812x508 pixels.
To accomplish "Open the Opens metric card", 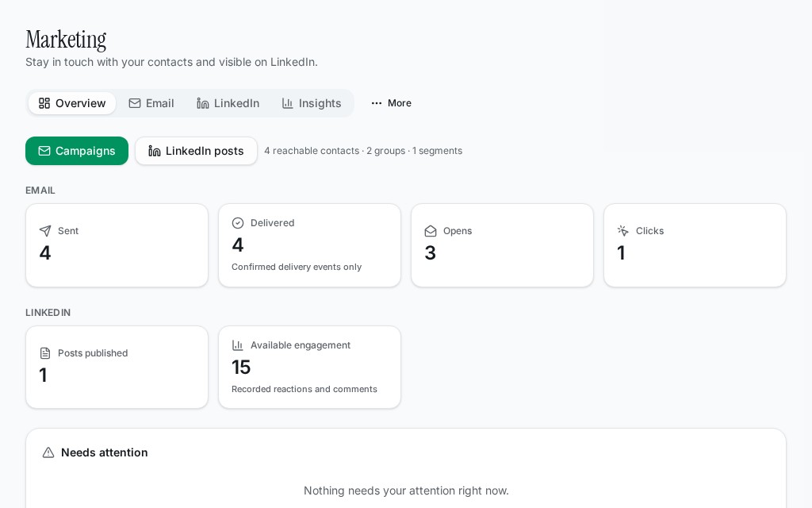I will pos(502,245).
